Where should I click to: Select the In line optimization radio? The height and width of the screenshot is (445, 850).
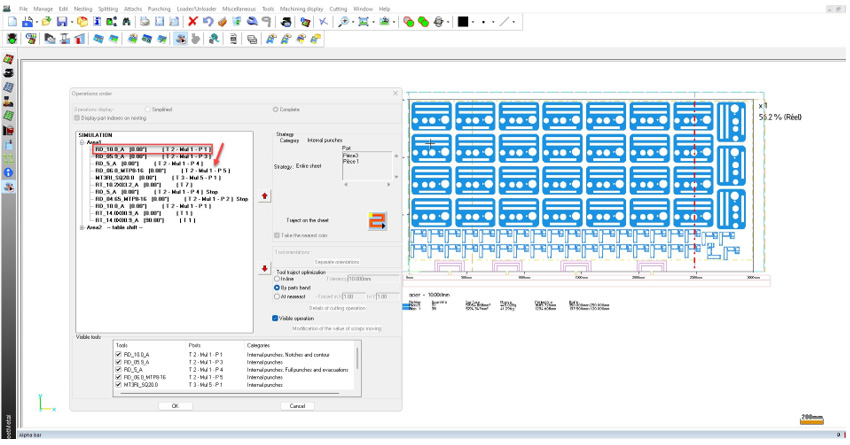(277, 279)
